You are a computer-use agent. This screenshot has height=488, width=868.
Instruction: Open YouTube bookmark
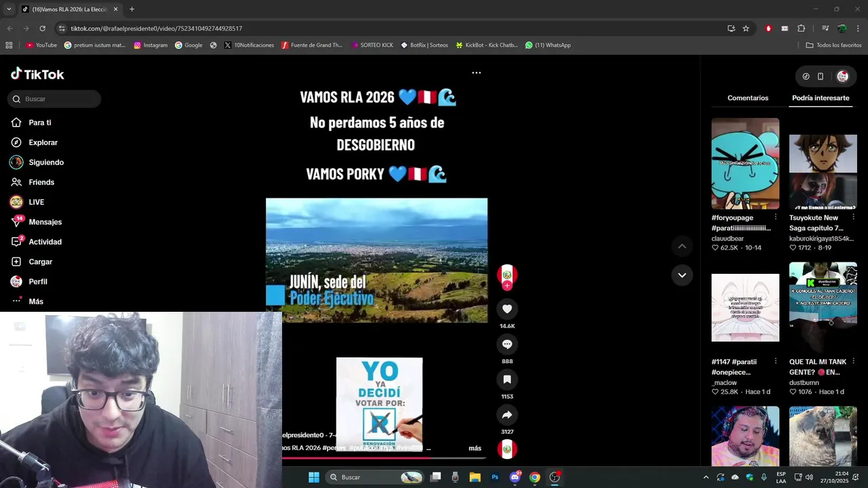tap(41, 45)
